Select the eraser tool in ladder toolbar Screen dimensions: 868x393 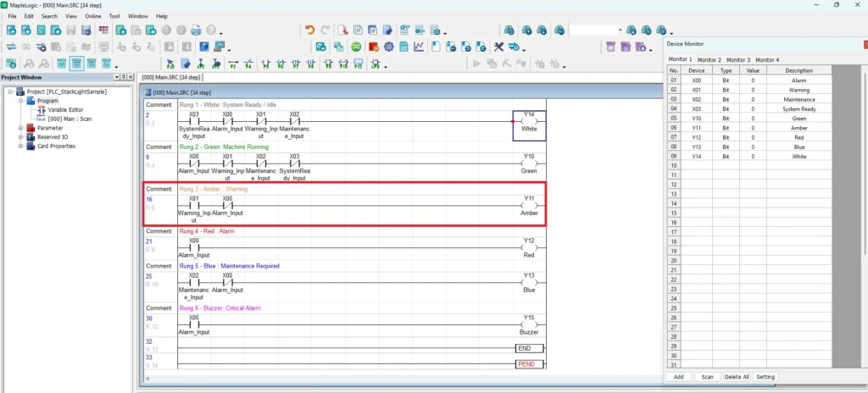[186, 64]
